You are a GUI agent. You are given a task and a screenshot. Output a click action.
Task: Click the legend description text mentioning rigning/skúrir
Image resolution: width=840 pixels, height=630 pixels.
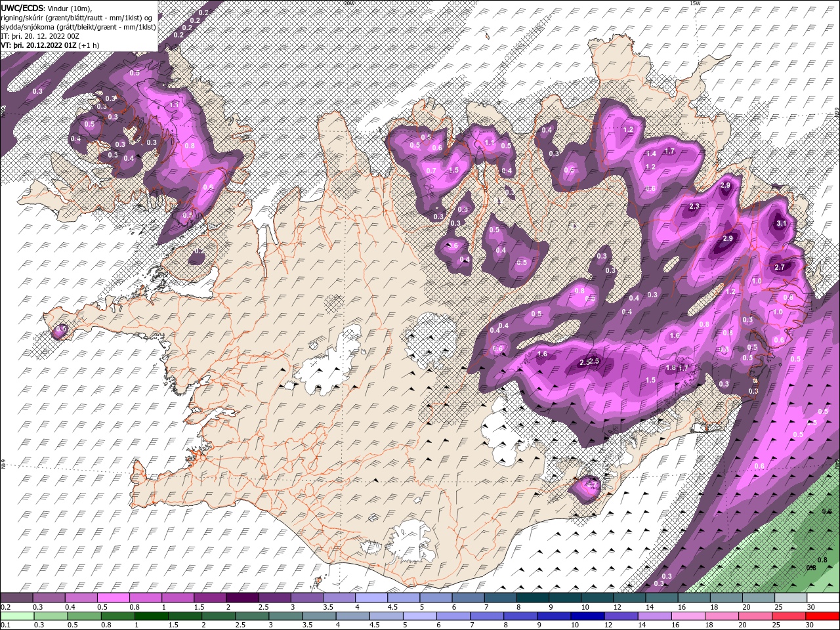[x=77, y=17]
